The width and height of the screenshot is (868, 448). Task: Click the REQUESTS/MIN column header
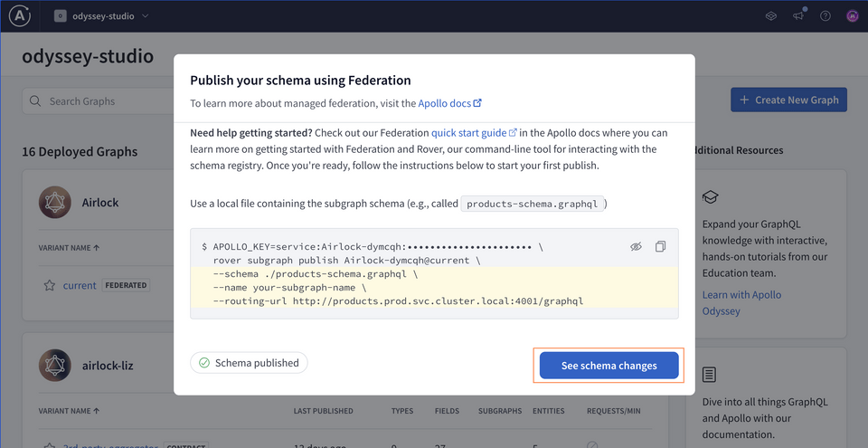613,411
